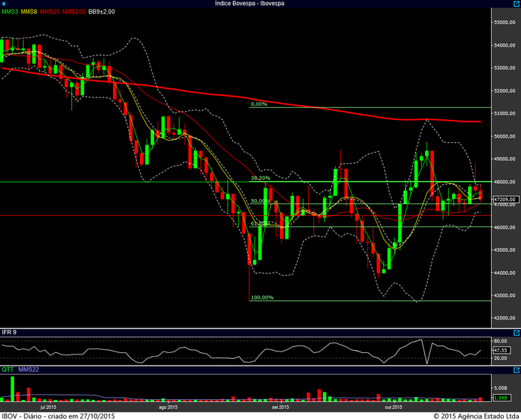Screen dimensions: 521x420
Task: Click the MMS22 volume average label
Action: pyautogui.click(x=28, y=369)
